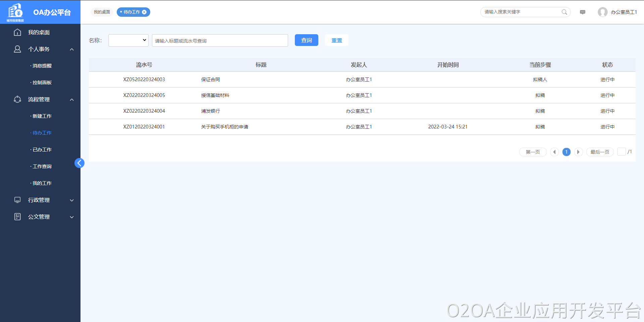This screenshot has width=644, height=322.
Task: Switch to the 我的桌面 tab
Action: (x=102, y=12)
